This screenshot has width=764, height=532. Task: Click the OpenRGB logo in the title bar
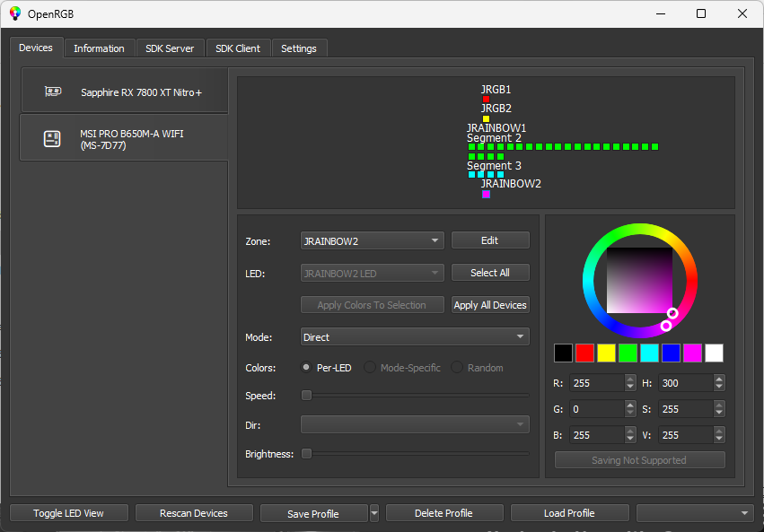pos(15,13)
